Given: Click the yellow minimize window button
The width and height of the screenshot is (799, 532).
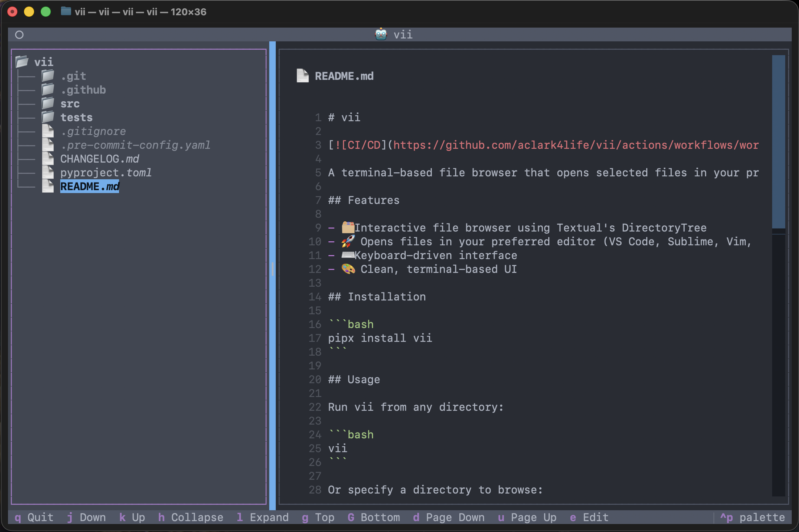Looking at the screenshot, I should point(29,12).
